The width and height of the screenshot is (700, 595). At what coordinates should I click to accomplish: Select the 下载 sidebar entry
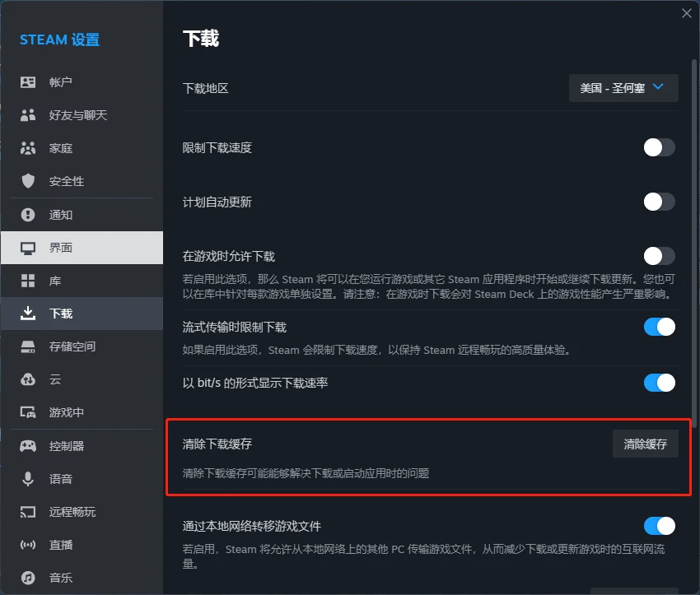point(82,314)
